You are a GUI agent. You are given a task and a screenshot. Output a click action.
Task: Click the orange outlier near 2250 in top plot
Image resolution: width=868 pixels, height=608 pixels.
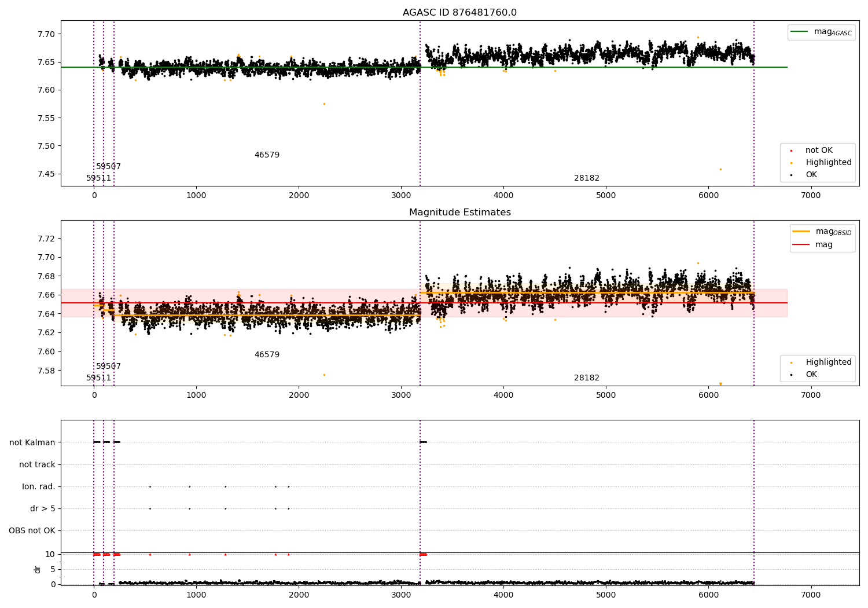click(x=324, y=104)
